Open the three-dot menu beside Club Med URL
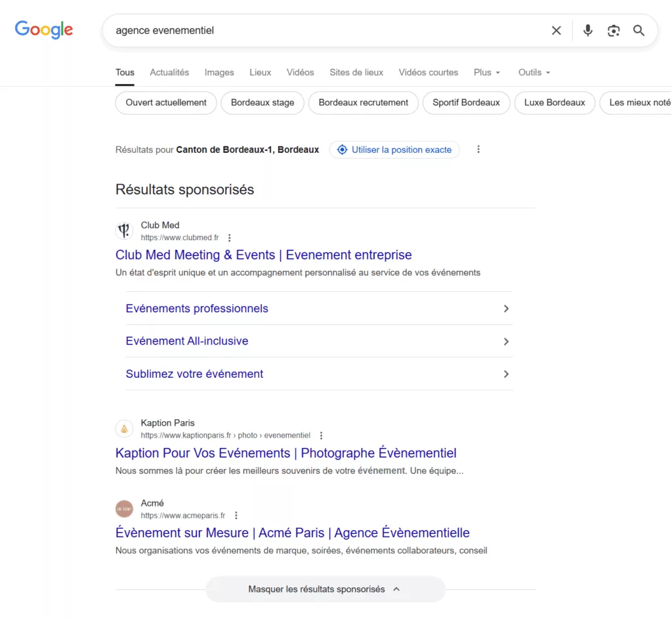The image size is (672, 618). pos(229,237)
